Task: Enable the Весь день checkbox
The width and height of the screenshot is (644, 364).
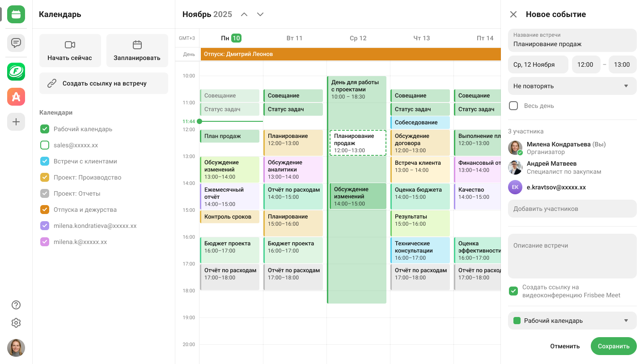Action: 513,106
